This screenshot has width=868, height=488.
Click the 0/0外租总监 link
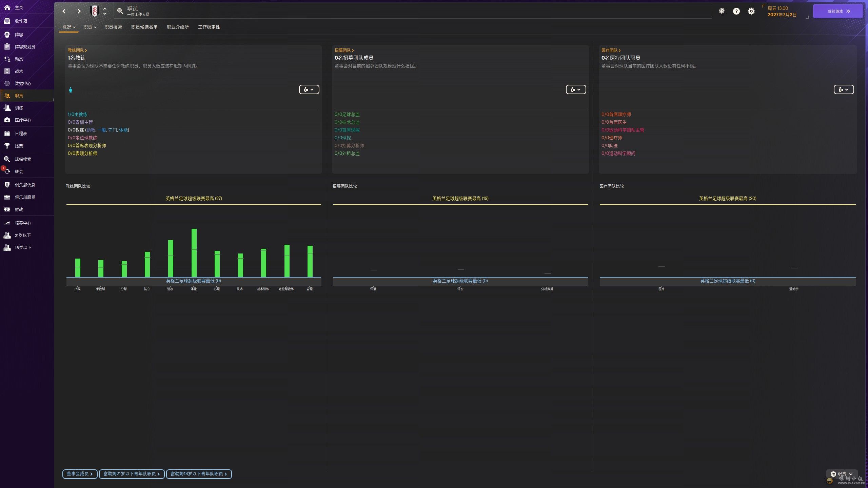(347, 154)
